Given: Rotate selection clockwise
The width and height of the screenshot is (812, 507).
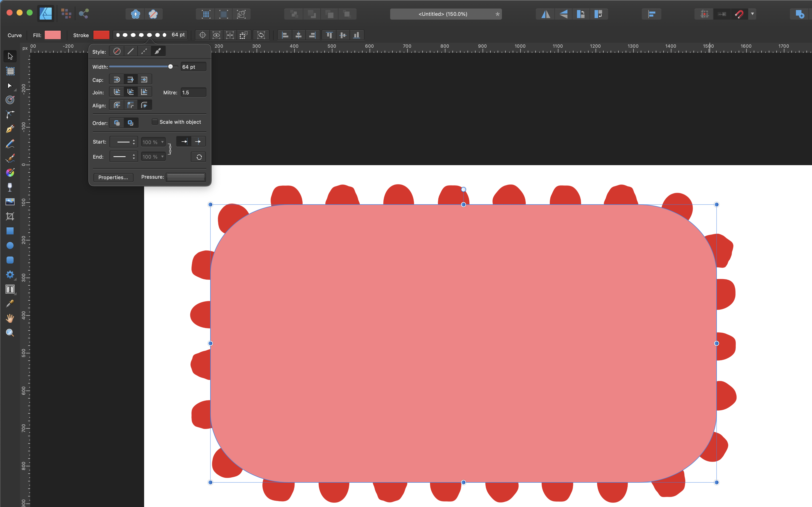Looking at the screenshot, I should [599, 14].
